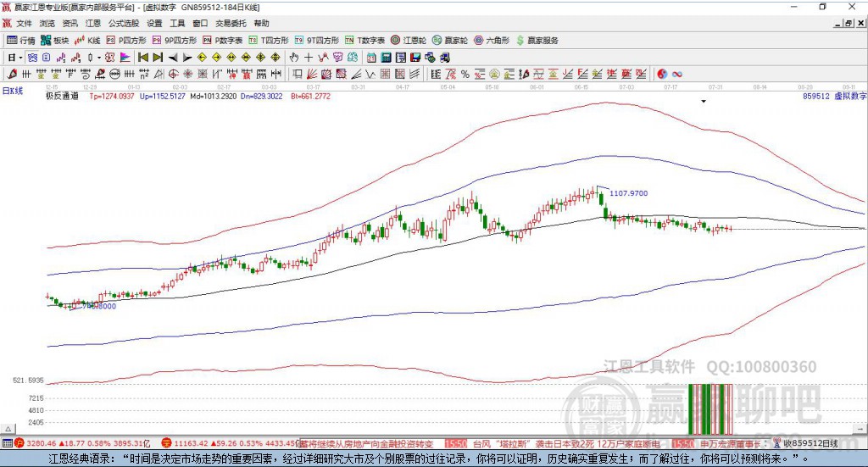
Task: Open the 工具 menu
Action: click(x=177, y=23)
